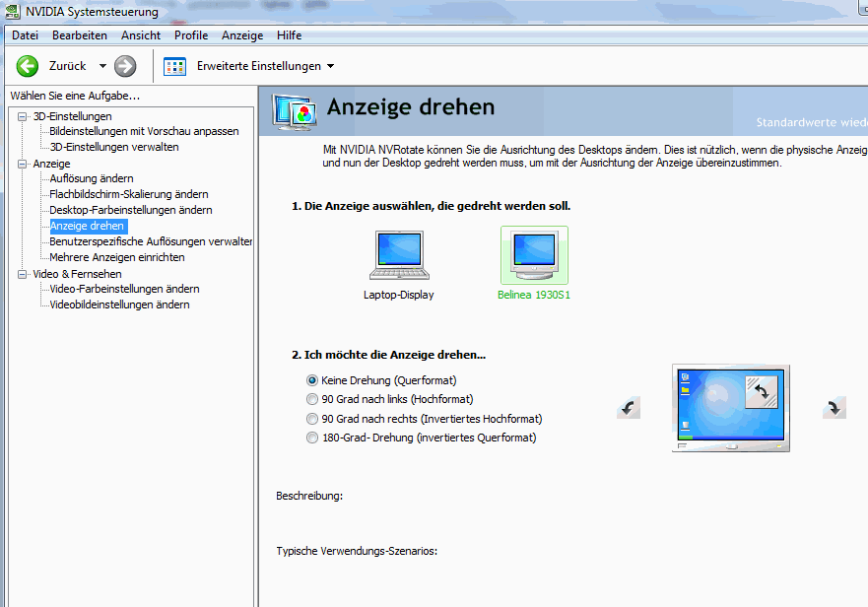Viewport: 868px width, 607px height.
Task: Open the Zurück history dropdown arrow
Action: coord(101,66)
